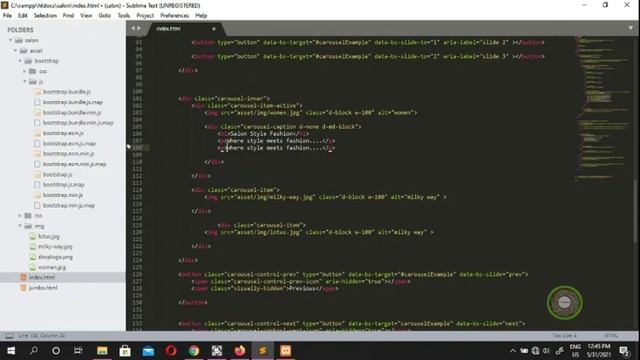Open bootstrap.bundle.min.js file
The height and width of the screenshot is (360, 640).
pos(72,112)
